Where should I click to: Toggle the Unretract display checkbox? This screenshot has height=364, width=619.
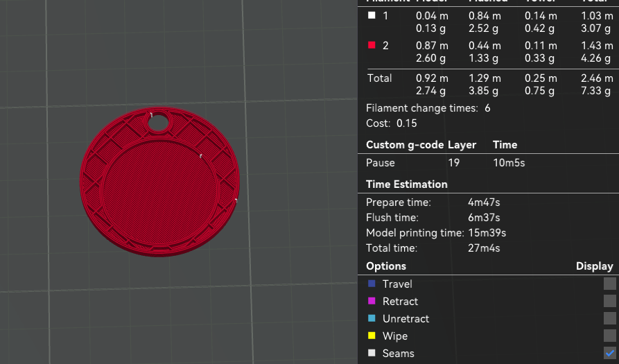click(609, 318)
